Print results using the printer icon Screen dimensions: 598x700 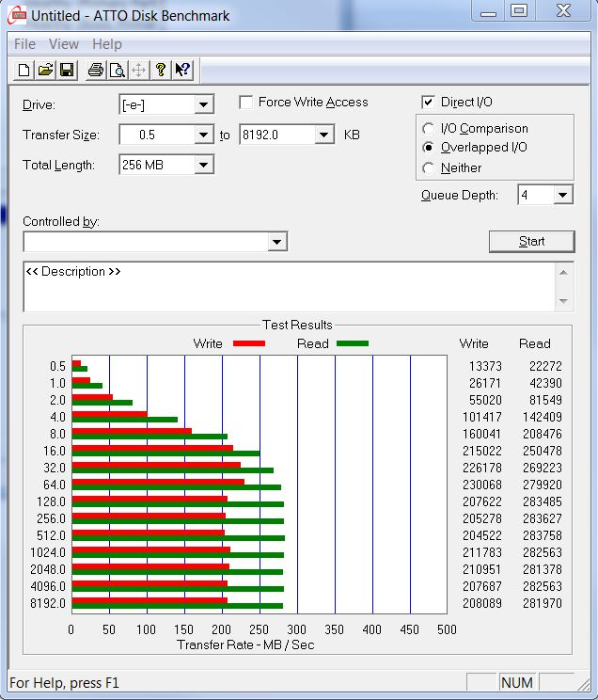pyautogui.click(x=95, y=70)
